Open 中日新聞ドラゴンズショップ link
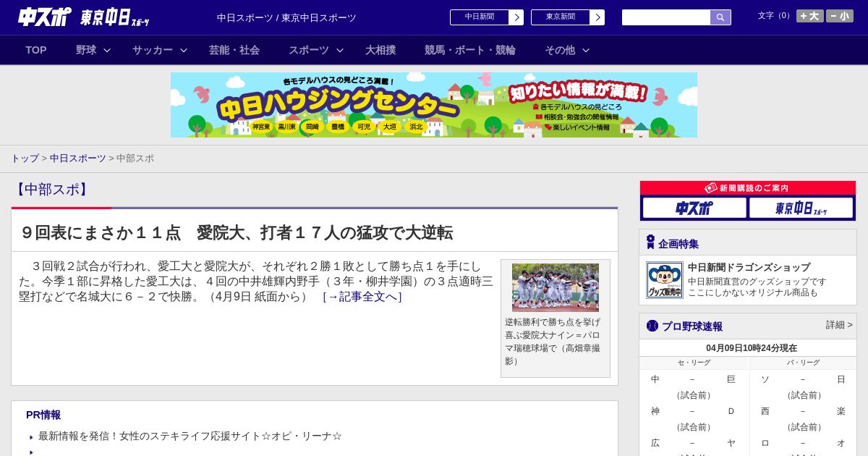868x456 pixels. pyautogui.click(x=749, y=267)
